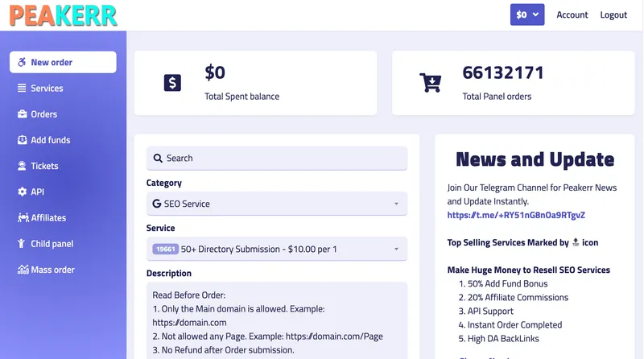The width and height of the screenshot is (644, 359).
Task: Open the PEAKERR logo home link
Action: coord(64,15)
